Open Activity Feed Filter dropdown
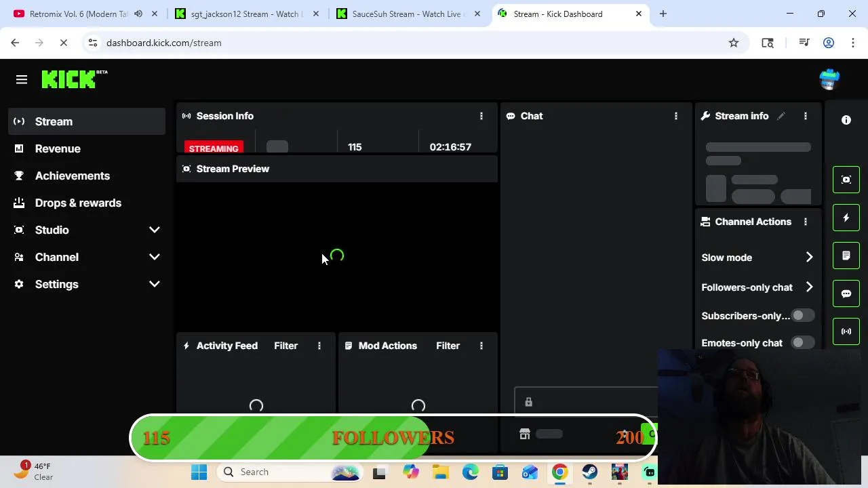 pos(285,346)
